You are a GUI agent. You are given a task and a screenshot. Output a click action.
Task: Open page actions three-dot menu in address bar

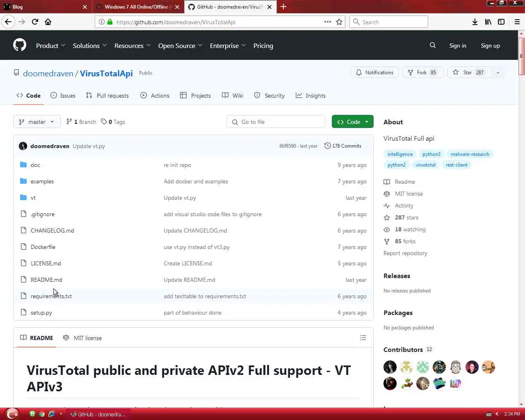tap(328, 22)
